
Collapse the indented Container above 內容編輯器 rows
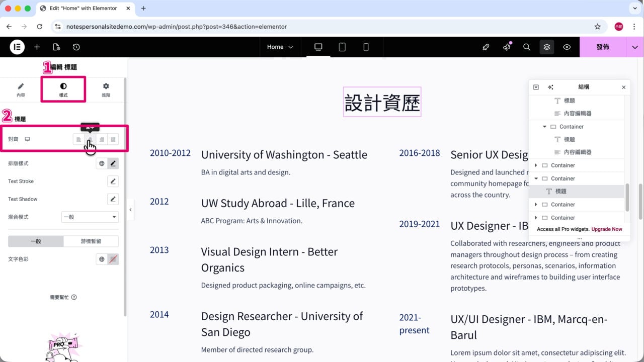[545, 127]
